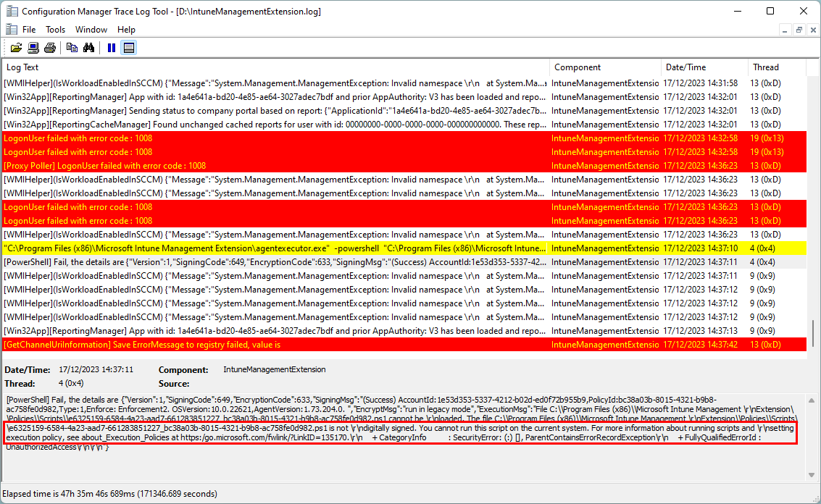This screenshot has width=821, height=504.
Task: Click the Copy to clipboard icon
Action: [x=72, y=48]
